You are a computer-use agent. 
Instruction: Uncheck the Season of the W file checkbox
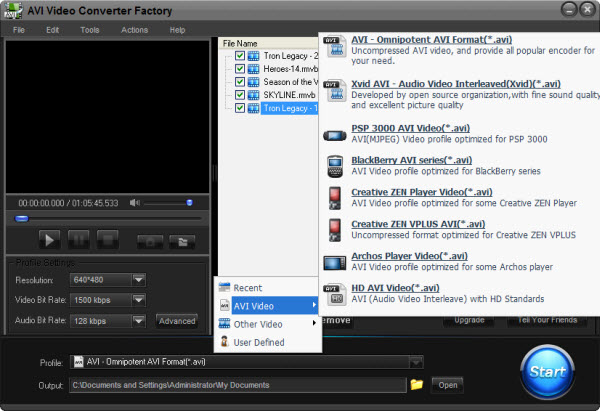[x=240, y=82]
